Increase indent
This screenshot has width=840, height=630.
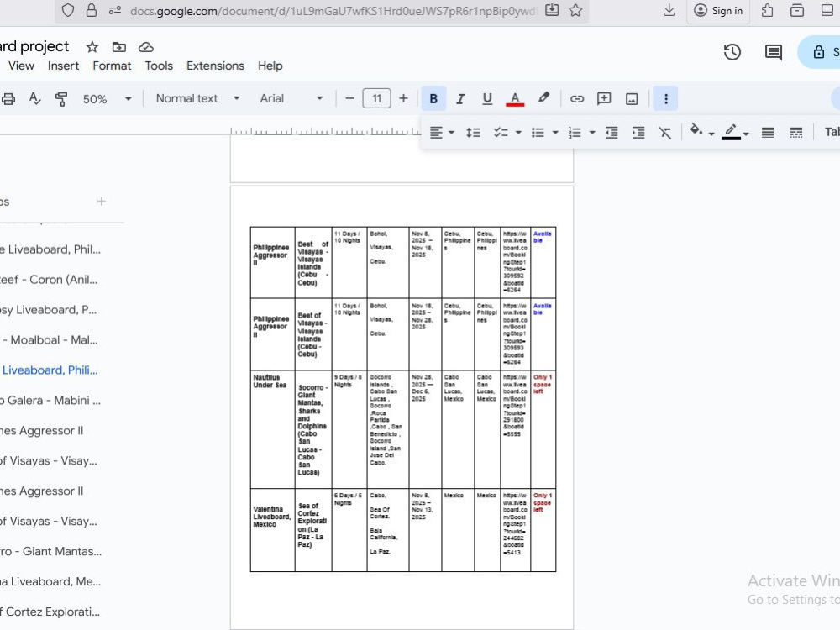tap(638, 133)
